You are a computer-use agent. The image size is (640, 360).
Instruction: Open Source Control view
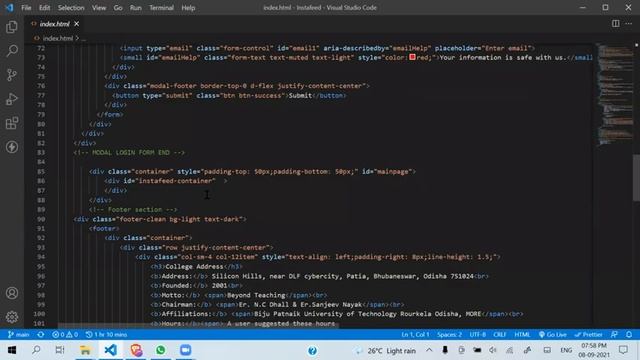(12, 75)
